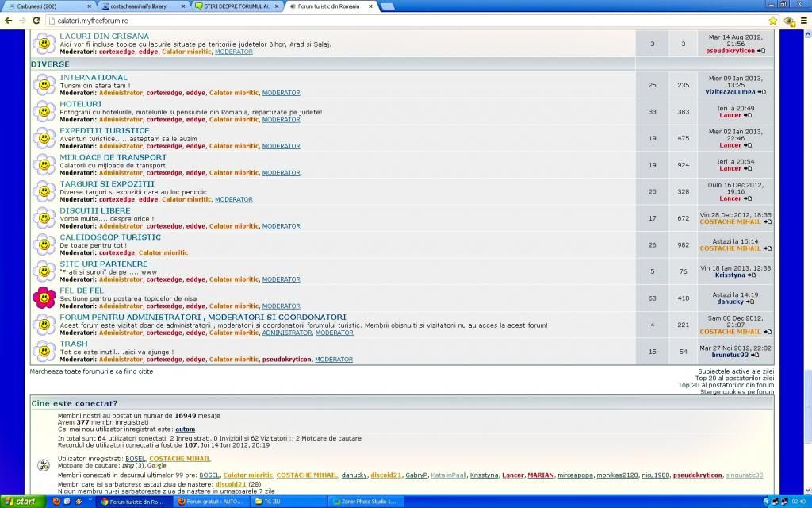Screen dimensions: 812x508
Task: View latest post arrow icon next to VIziteazaLumea
Action: [x=761, y=92]
